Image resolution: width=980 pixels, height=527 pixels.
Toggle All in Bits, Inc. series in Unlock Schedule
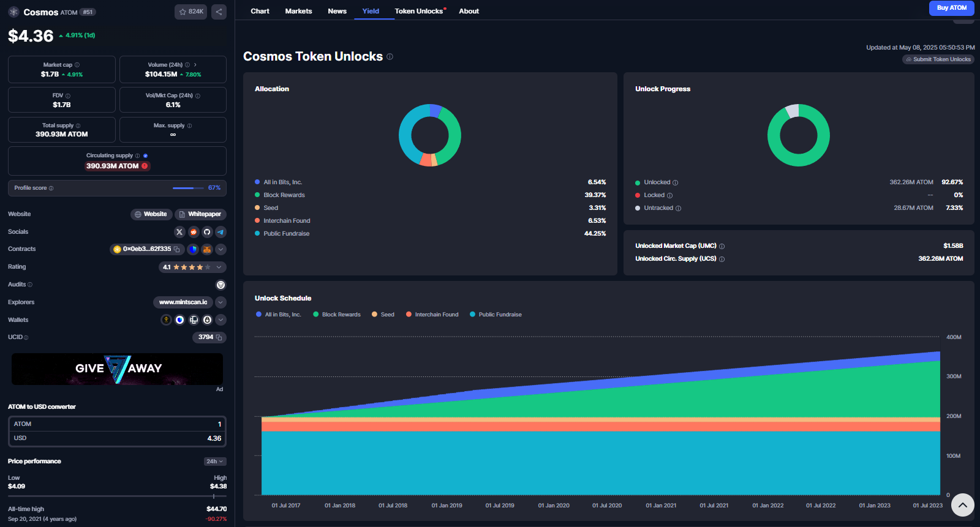pyautogui.click(x=279, y=315)
